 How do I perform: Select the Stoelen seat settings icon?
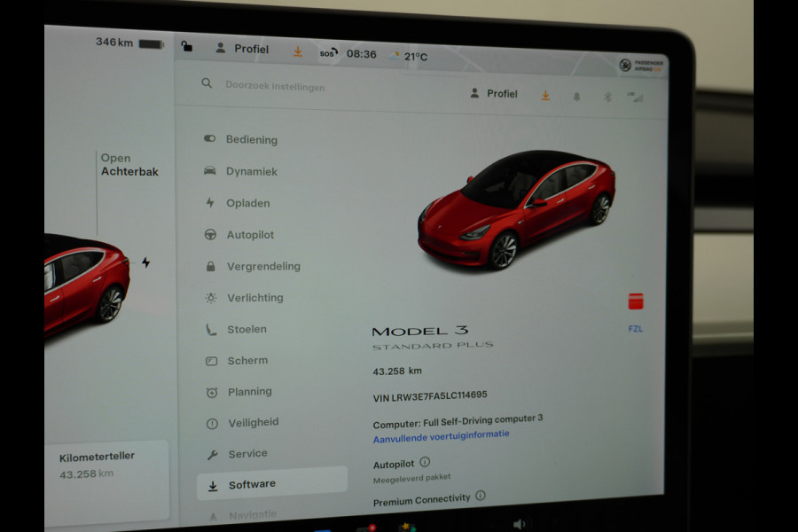[x=212, y=329]
